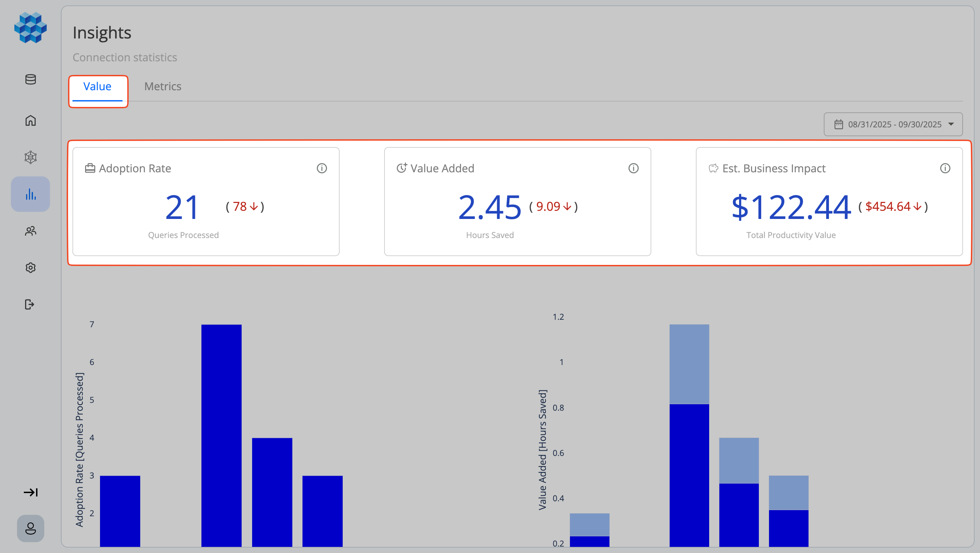Open the knowledge graph web icon

click(30, 157)
